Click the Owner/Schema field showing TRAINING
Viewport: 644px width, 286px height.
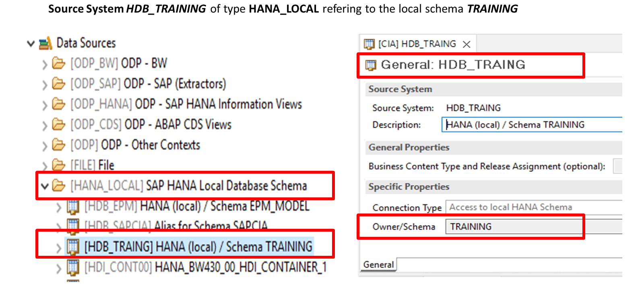coord(533,227)
